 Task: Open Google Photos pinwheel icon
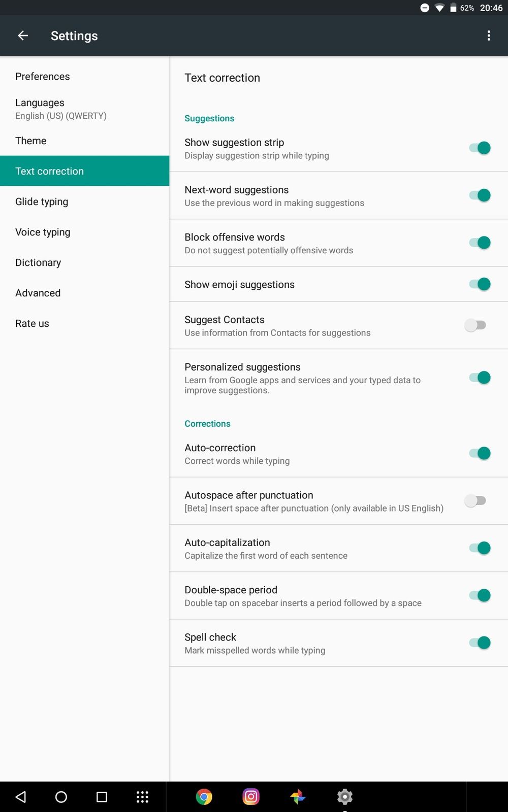[x=298, y=797]
